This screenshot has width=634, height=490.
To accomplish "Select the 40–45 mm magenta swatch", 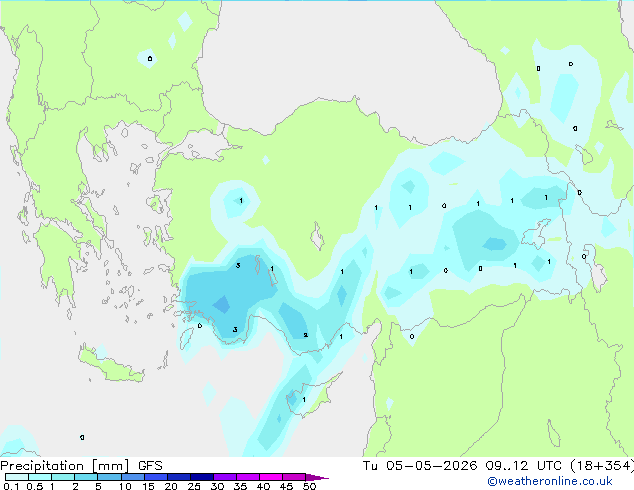I will [x=271, y=477].
